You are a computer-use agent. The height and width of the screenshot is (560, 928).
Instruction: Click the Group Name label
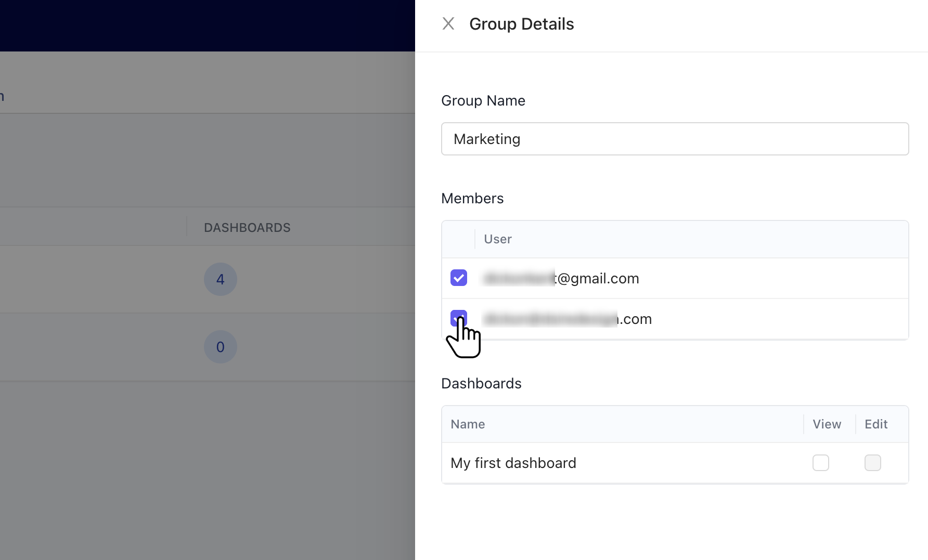(483, 101)
